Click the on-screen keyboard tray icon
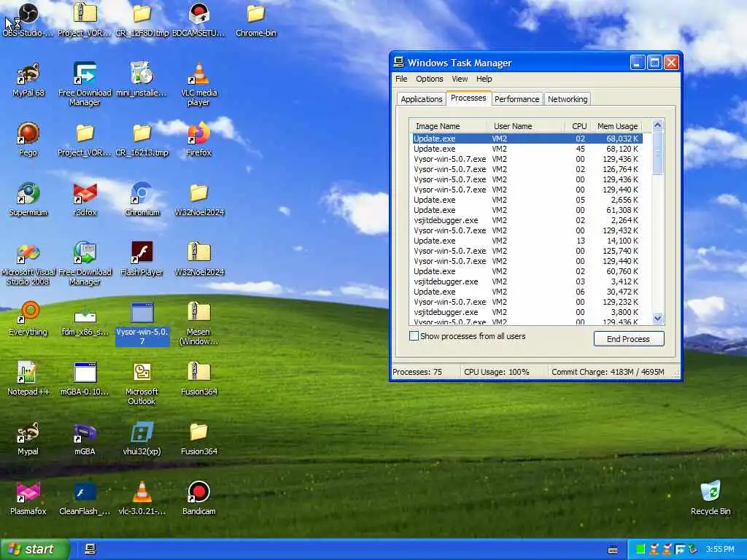 [613, 550]
